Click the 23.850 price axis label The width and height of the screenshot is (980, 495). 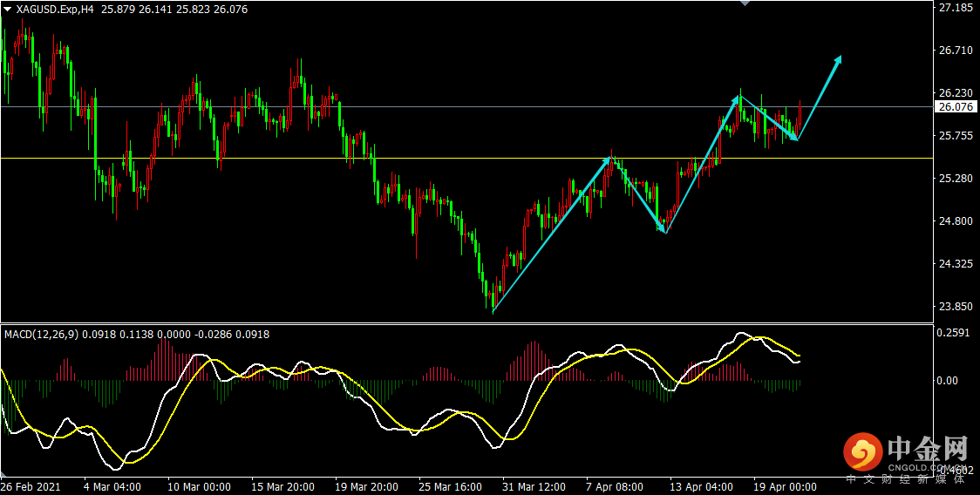tap(956, 307)
